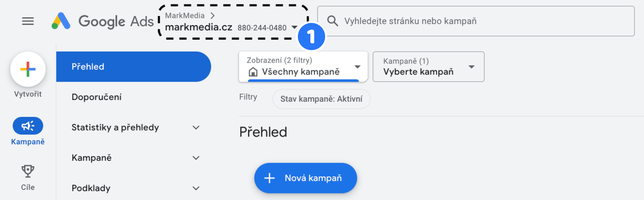Screen dimensions: 644x200
Task: Open the Vyberte kampaň dropdown
Action: [472, 67]
